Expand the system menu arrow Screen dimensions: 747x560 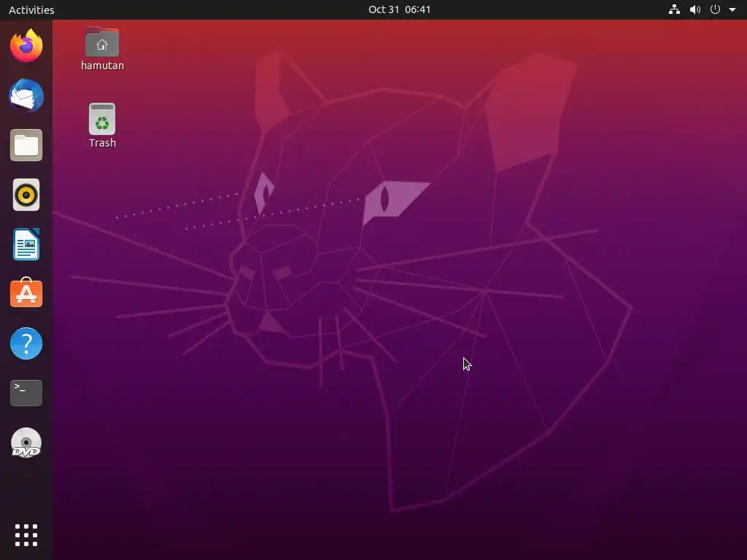[732, 9]
